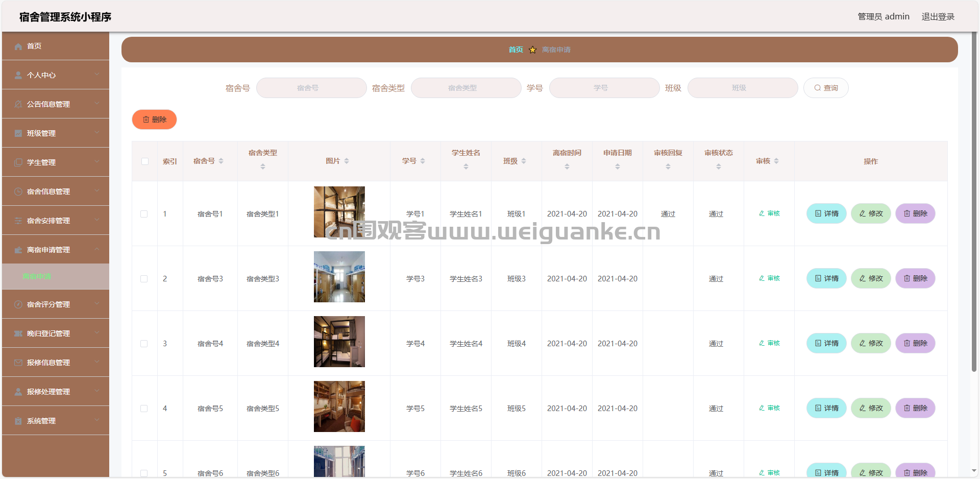Open the 首页 sidebar menu item
The image size is (980, 479).
coord(56,46)
